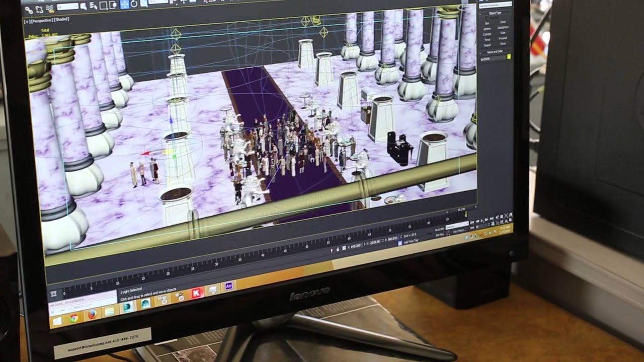Click the Add Time Tag field
Viewport: 644px width, 362px height.
[x=411, y=241]
